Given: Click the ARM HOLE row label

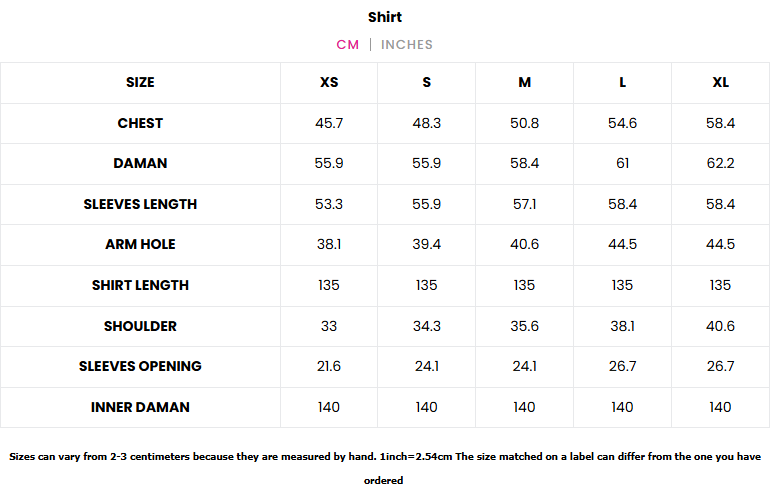Looking at the screenshot, I should 140,244.
